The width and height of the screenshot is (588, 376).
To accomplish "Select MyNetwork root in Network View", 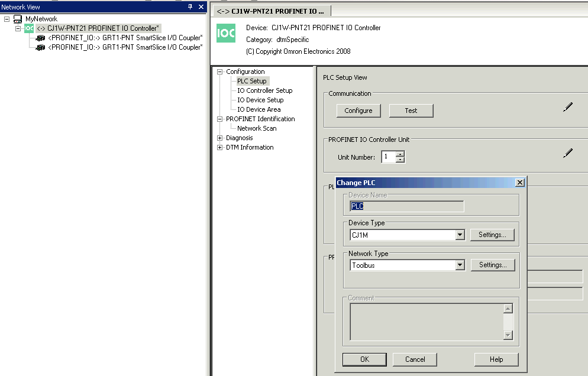I will (41, 19).
